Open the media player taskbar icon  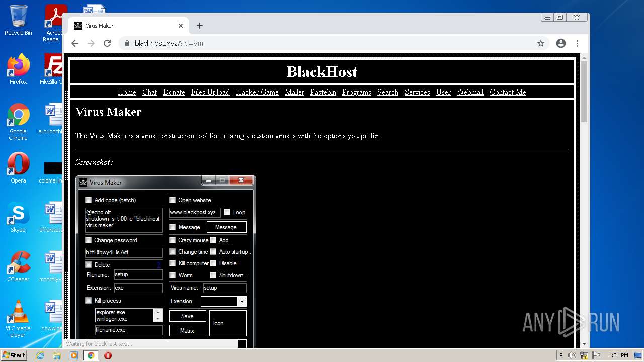click(74, 355)
